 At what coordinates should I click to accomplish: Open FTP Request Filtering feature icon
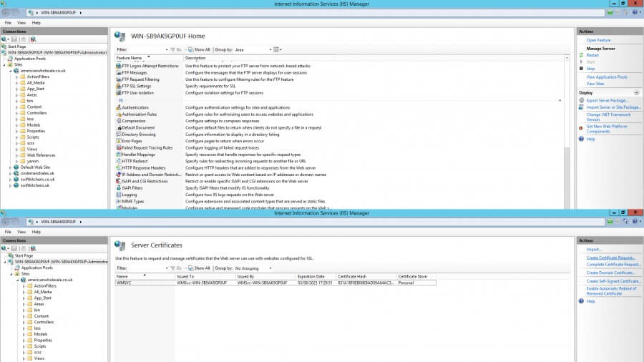pos(119,79)
